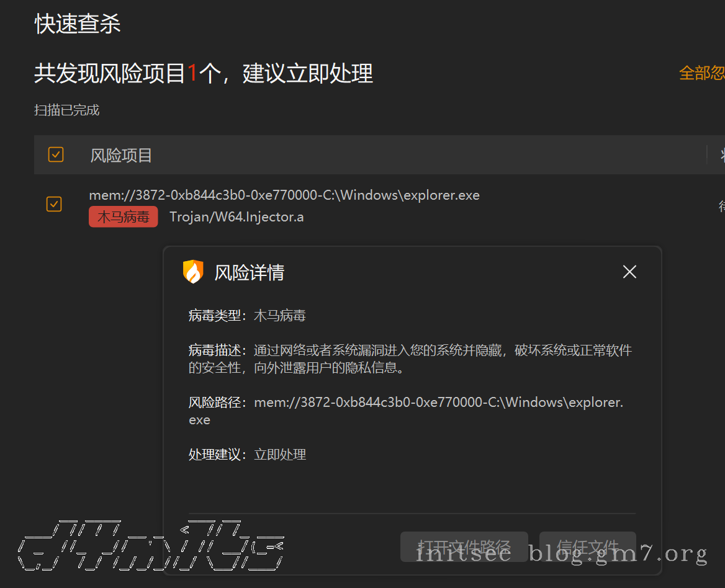This screenshot has height=588, width=725.
Task: Expand the risk item row for explorer.exe
Action: pos(284,195)
